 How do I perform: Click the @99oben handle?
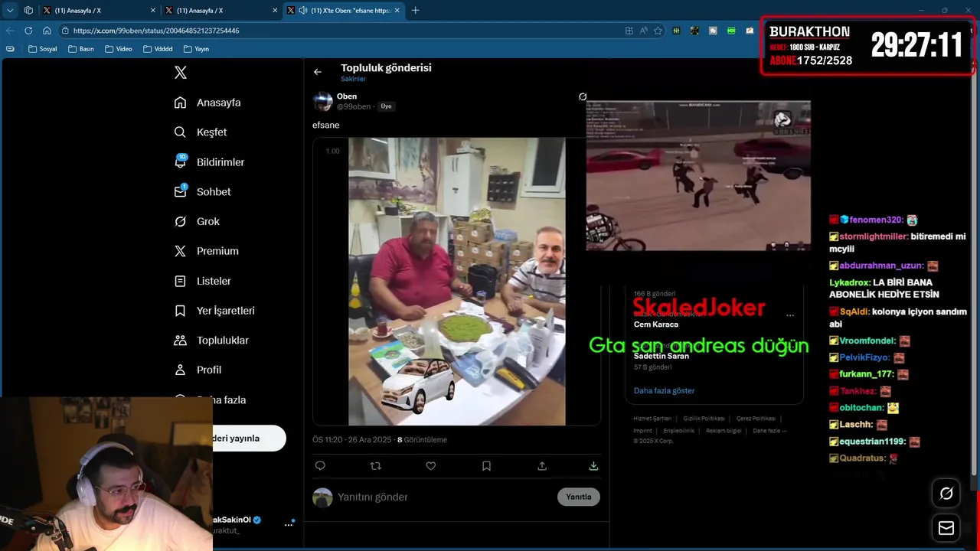point(354,106)
